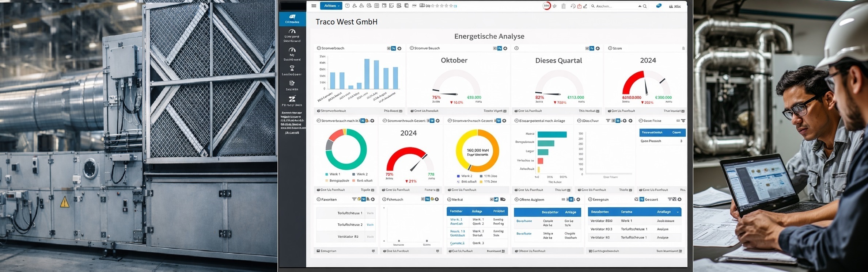The height and width of the screenshot is (272, 868).
Task: Click the small table icon in the Oktober header
Action: [495, 48]
